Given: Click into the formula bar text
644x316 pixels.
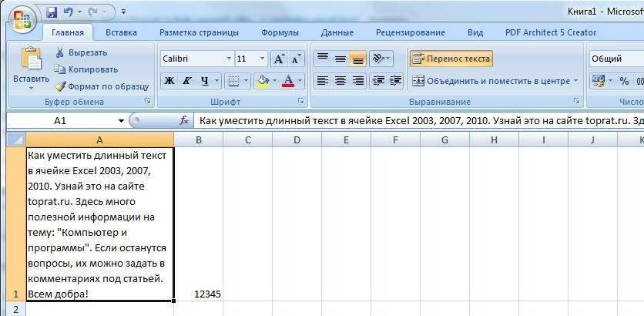Looking at the screenshot, I should 419,120.
